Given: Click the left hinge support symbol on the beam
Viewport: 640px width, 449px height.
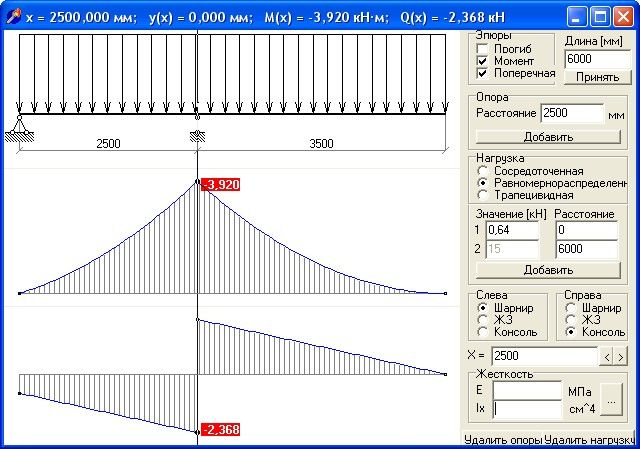Looking at the screenshot, I should coord(19,125).
